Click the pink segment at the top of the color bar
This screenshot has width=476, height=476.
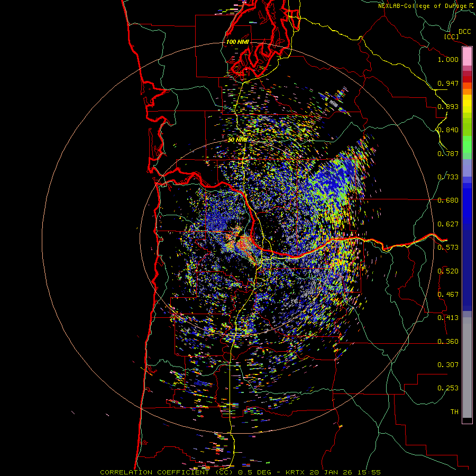pyautogui.click(x=467, y=57)
